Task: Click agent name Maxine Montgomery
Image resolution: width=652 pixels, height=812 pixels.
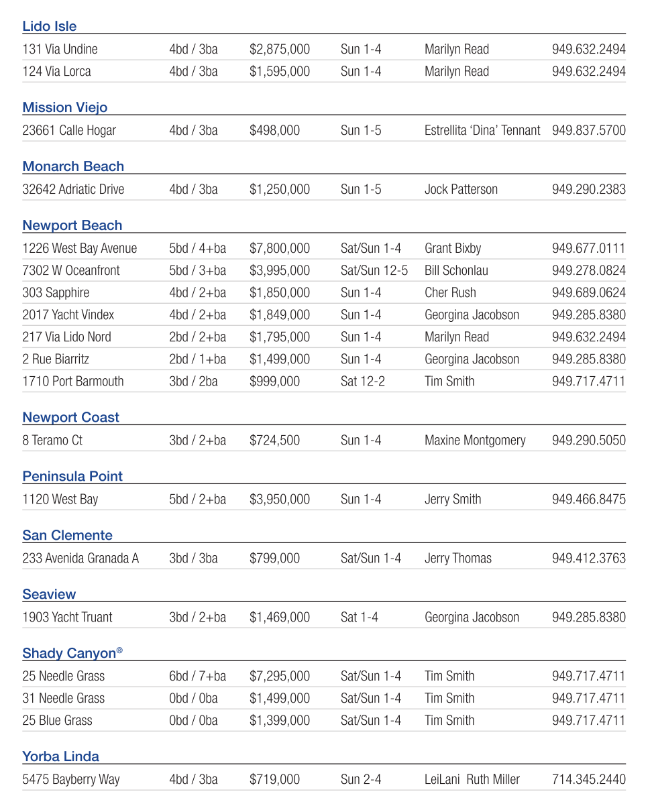Action: pyautogui.click(x=475, y=440)
